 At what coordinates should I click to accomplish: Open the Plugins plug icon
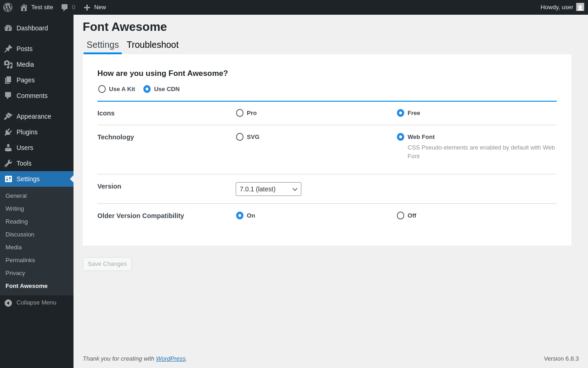click(8, 132)
